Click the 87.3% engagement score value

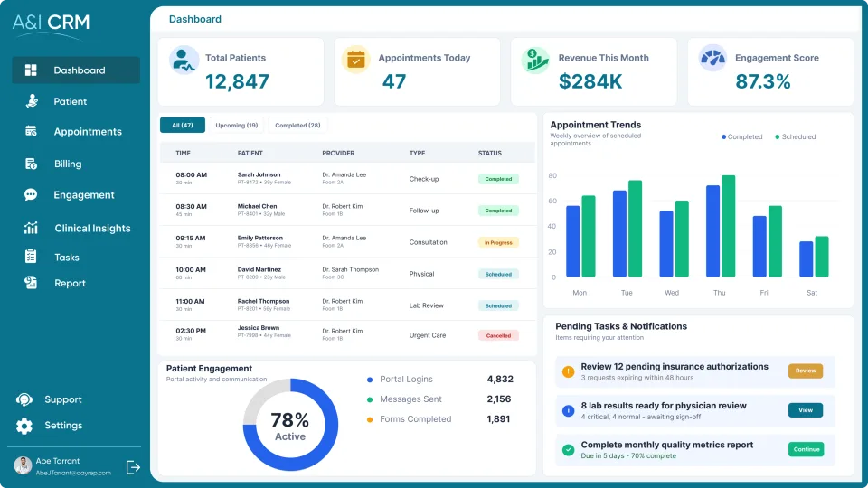(x=763, y=81)
